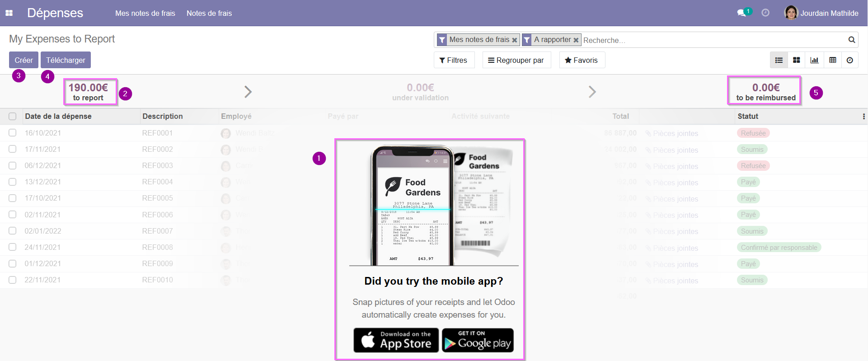This screenshot has height=361, width=868.
Task: Switch to activity view
Action: point(850,60)
